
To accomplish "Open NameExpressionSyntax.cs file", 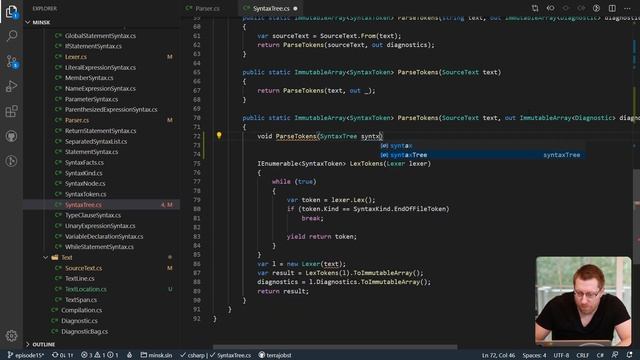I will 100,88.
